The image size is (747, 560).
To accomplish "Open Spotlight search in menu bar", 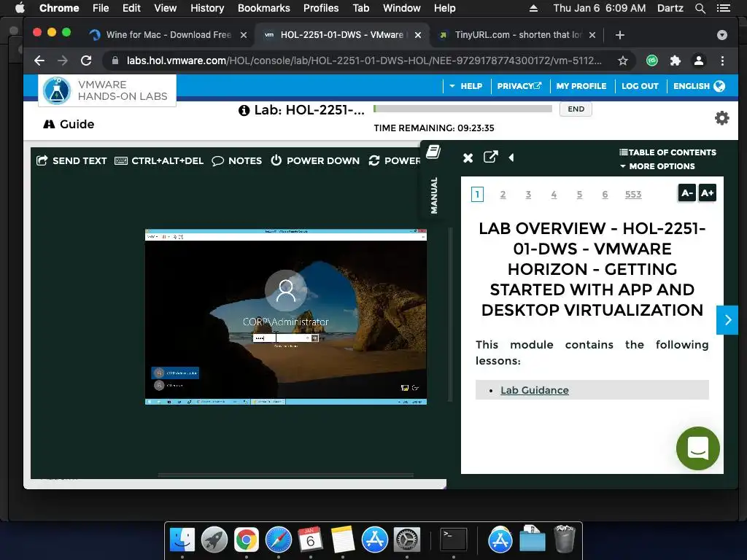I will tap(700, 8).
